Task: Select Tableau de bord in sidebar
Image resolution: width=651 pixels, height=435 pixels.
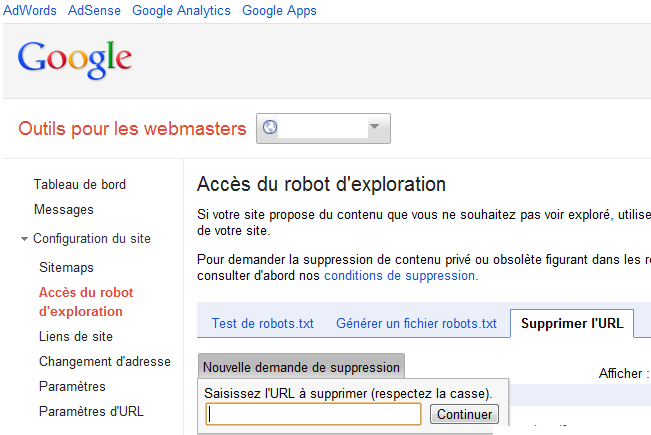Action: click(x=80, y=184)
